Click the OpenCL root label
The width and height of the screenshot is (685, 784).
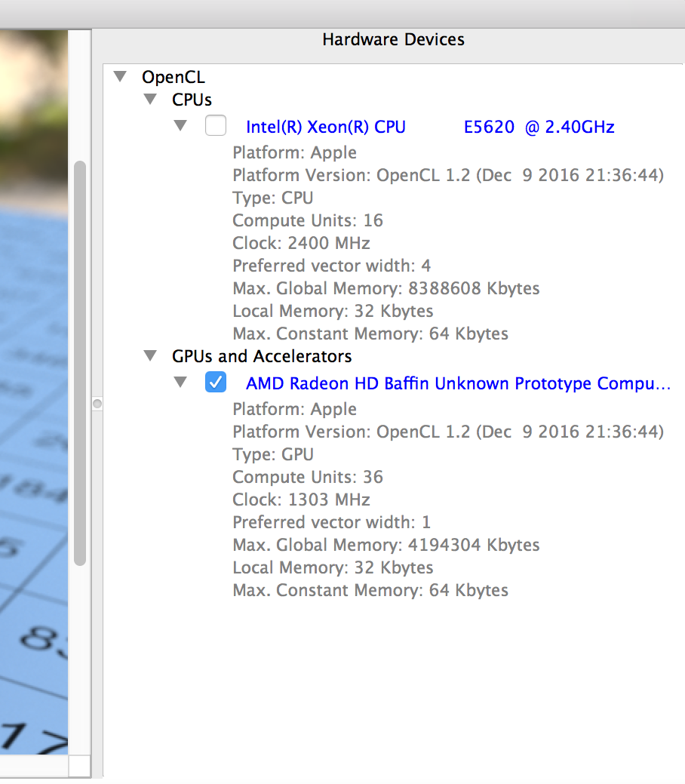173,78
